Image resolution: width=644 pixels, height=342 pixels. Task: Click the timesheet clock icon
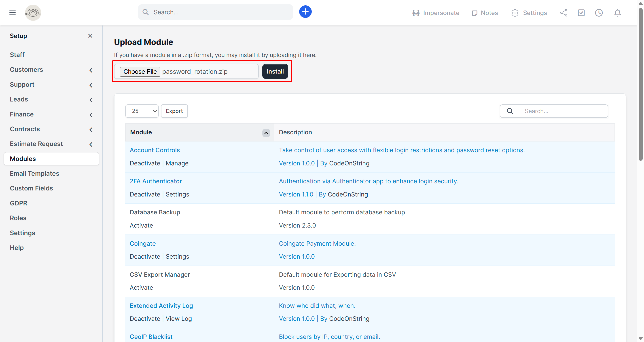[x=599, y=13]
